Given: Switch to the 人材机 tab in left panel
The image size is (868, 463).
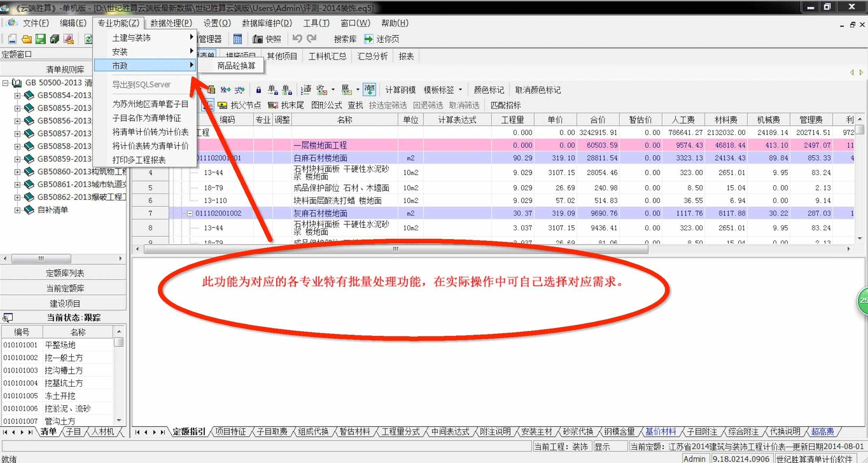Looking at the screenshot, I should pos(102,432).
